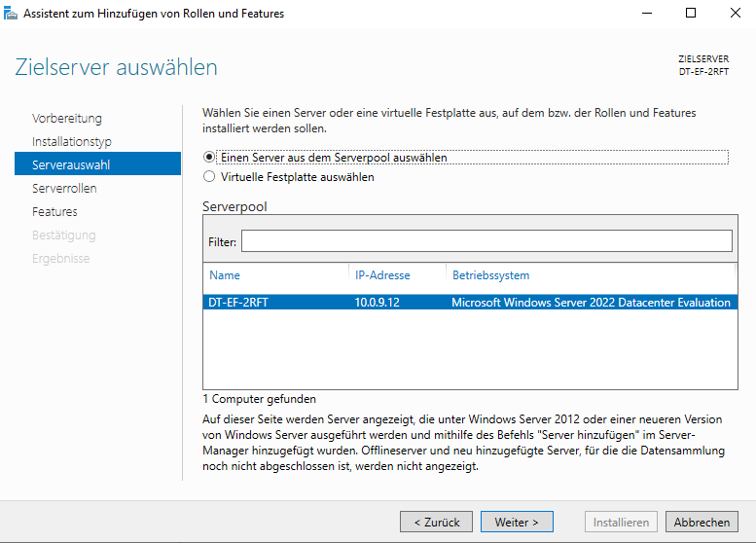Go to the Vorbereitung step
The image size is (756, 543).
tap(67, 119)
